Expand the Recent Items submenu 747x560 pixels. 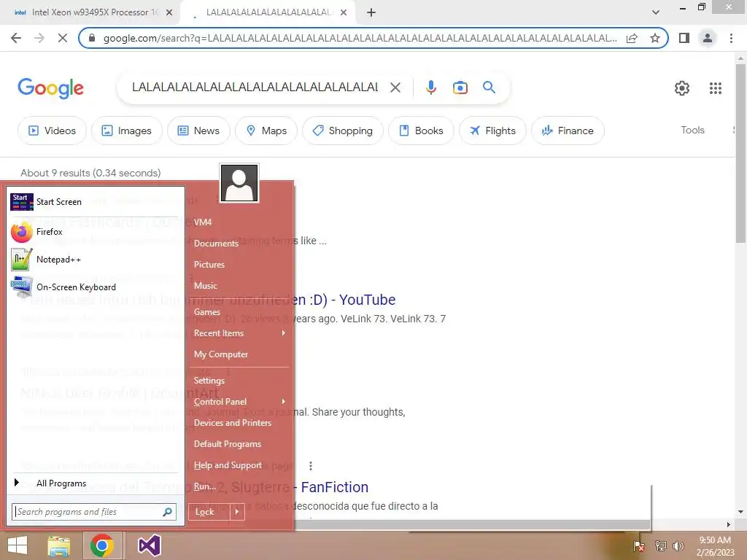(239, 333)
